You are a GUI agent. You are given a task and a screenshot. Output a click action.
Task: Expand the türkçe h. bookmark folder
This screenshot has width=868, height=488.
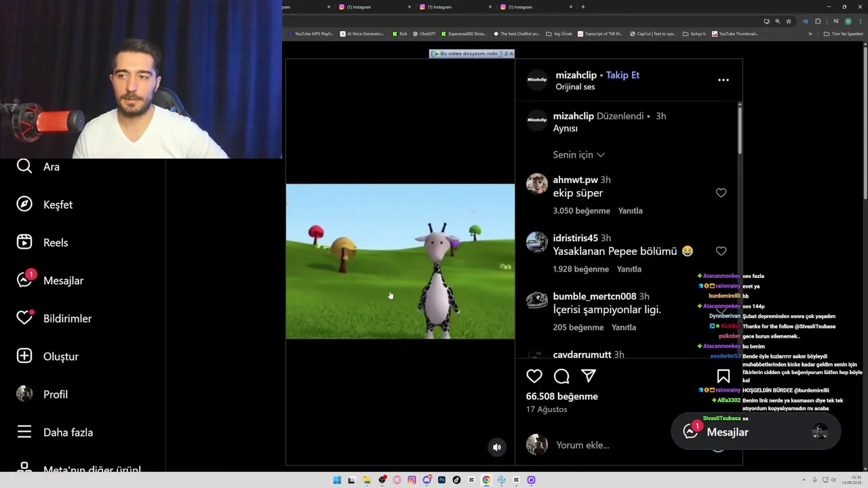coord(694,33)
